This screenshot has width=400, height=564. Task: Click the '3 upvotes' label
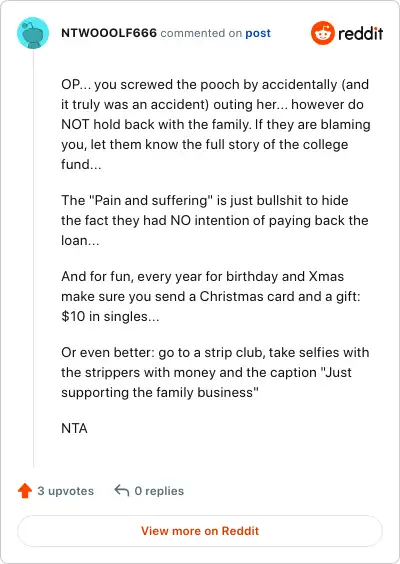(65, 491)
